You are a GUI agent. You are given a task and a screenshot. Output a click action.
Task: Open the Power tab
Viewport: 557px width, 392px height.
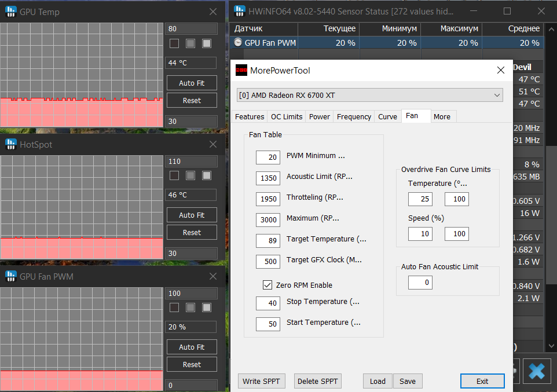click(x=320, y=116)
